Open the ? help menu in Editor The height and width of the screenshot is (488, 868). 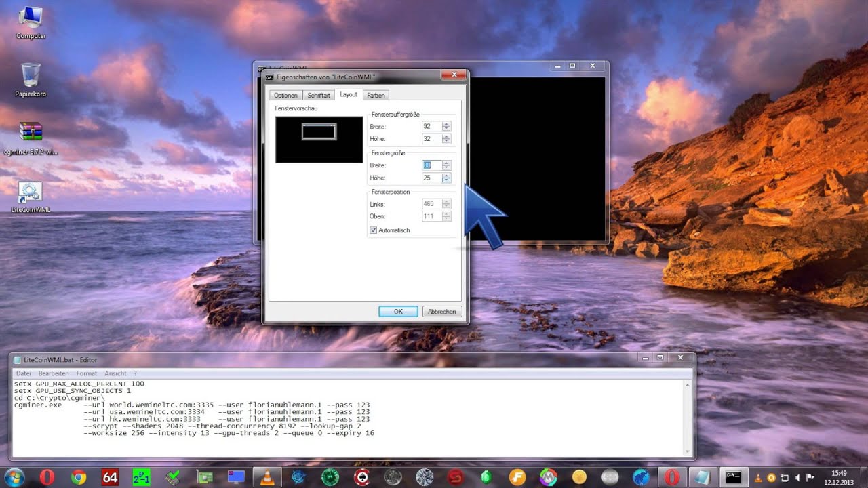point(135,373)
